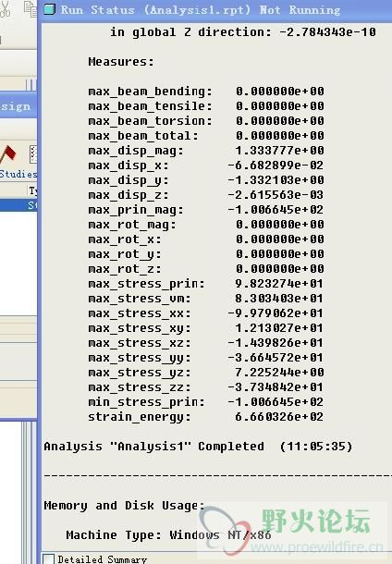Click the Type column header
Image resolution: width=392 pixels, height=564 pixels.
[32, 190]
